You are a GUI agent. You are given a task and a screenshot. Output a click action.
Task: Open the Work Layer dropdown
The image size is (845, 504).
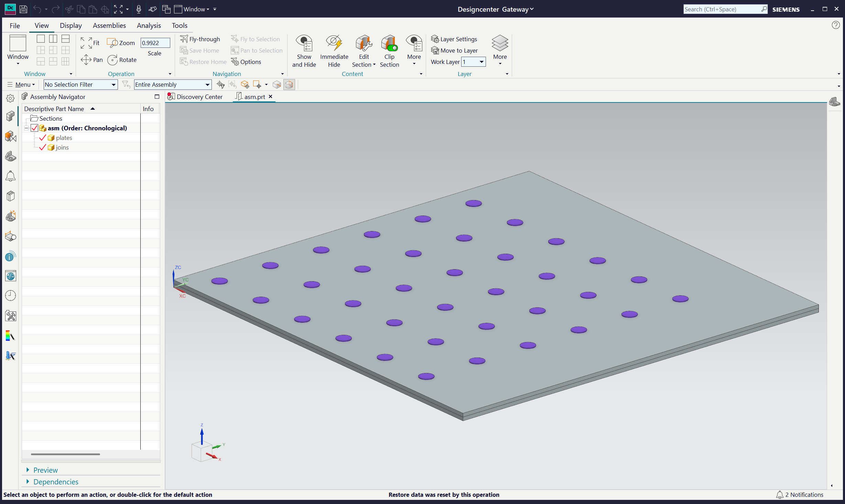pos(473,62)
